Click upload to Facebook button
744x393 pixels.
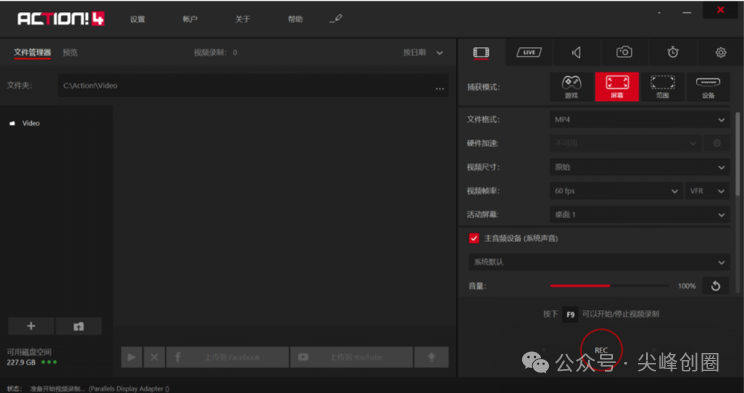coord(227,357)
